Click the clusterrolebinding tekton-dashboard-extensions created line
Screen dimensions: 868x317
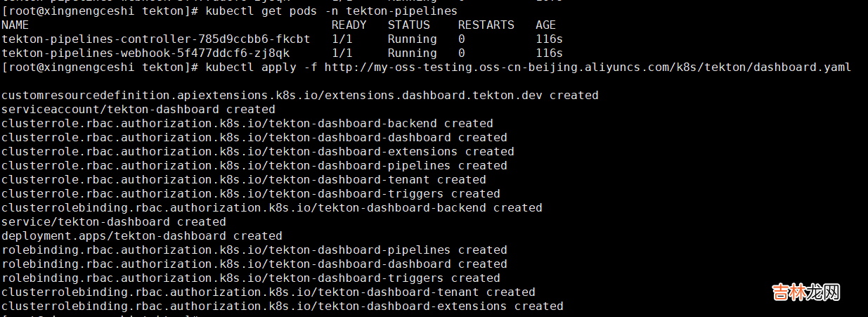[x=282, y=306]
